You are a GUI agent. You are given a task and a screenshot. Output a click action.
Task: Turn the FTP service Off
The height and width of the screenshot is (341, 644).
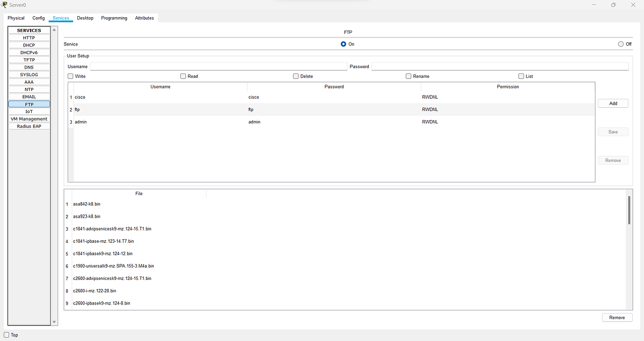[621, 44]
